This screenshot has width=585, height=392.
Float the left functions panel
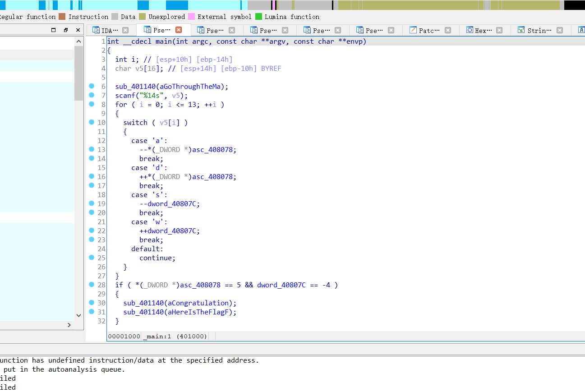point(66,30)
